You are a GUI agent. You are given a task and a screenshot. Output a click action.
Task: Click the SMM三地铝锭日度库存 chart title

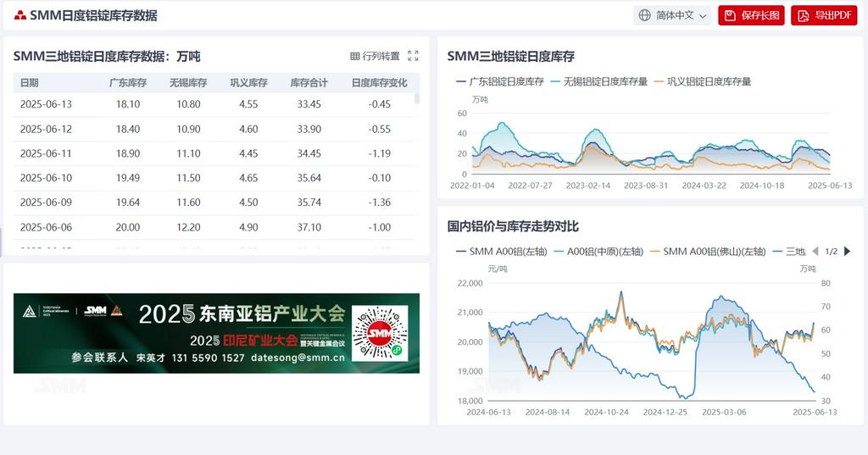(x=511, y=56)
